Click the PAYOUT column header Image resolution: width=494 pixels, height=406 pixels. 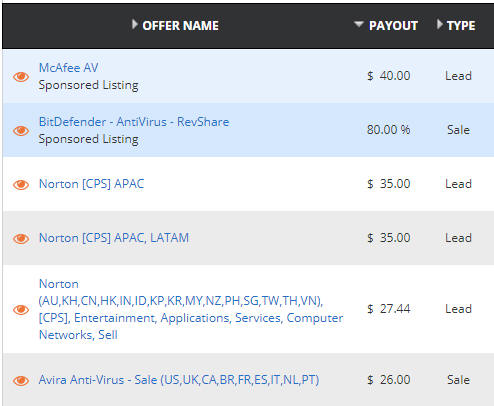[x=393, y=26]
